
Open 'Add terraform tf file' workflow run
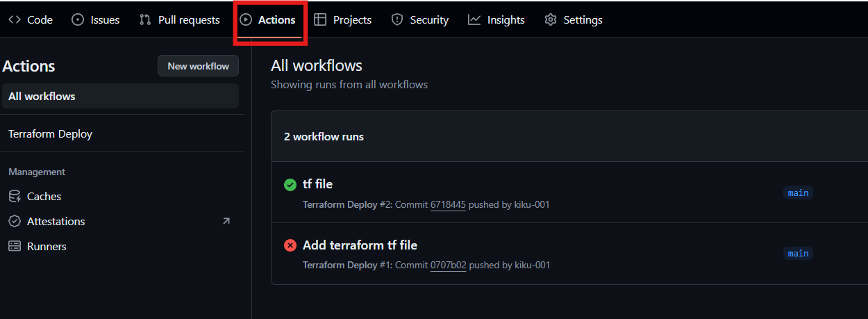tap(360, 245)
